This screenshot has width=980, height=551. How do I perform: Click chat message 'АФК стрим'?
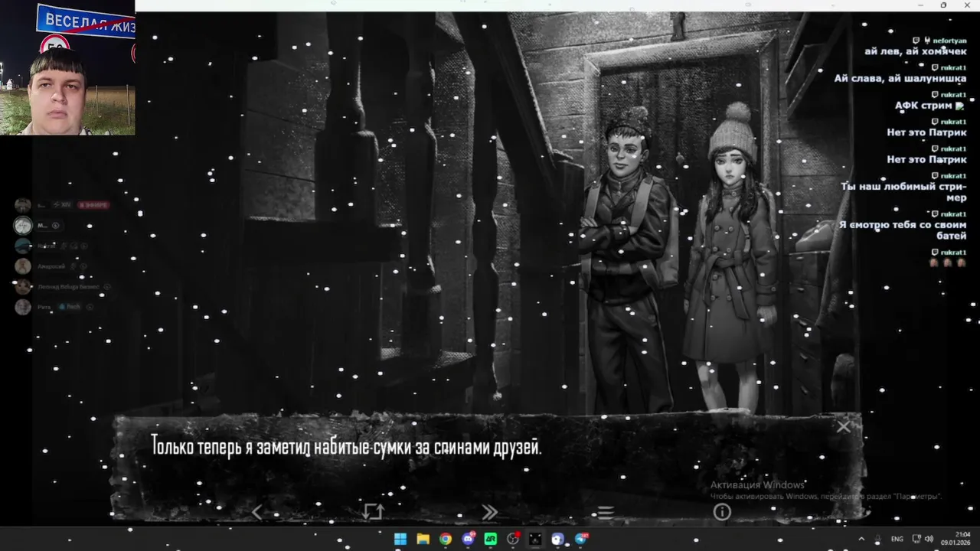[x=925, y=106]
